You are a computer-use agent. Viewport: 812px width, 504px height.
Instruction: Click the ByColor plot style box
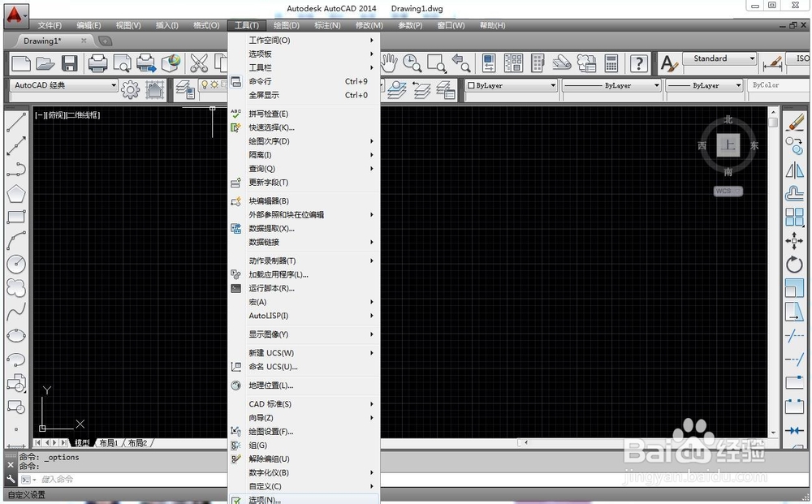[x=778, y=85]
